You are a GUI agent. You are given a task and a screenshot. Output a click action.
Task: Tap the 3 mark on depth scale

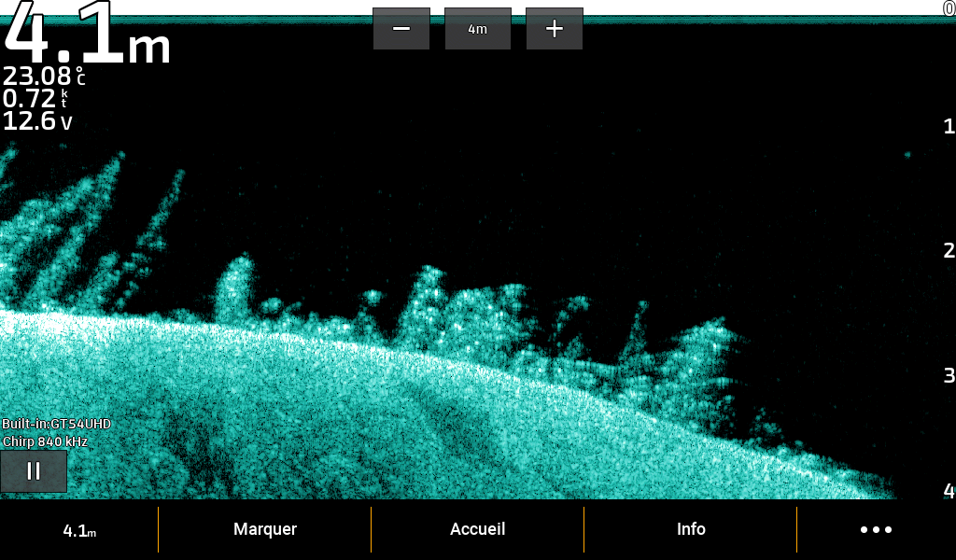tap(949, 375)
